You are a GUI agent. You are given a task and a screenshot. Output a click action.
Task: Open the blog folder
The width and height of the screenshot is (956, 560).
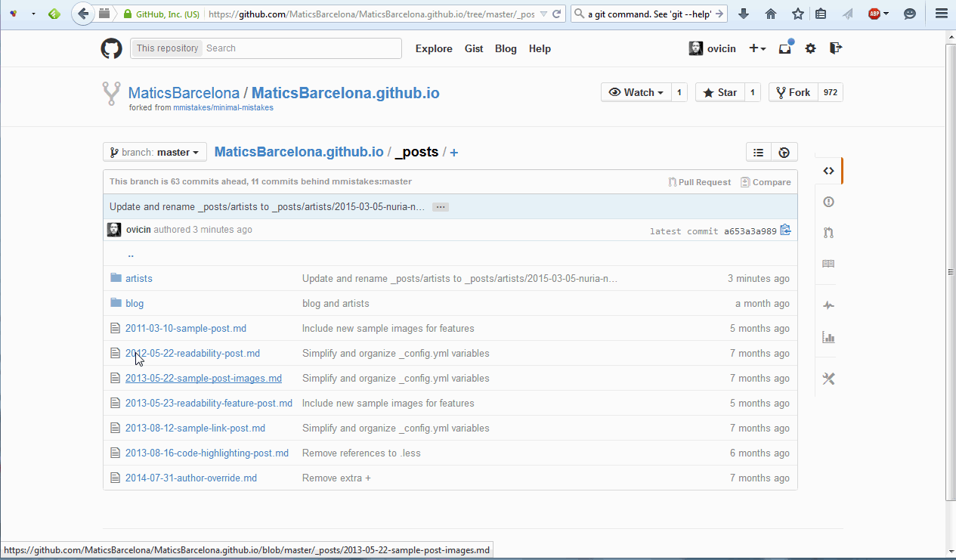point(135,304)
